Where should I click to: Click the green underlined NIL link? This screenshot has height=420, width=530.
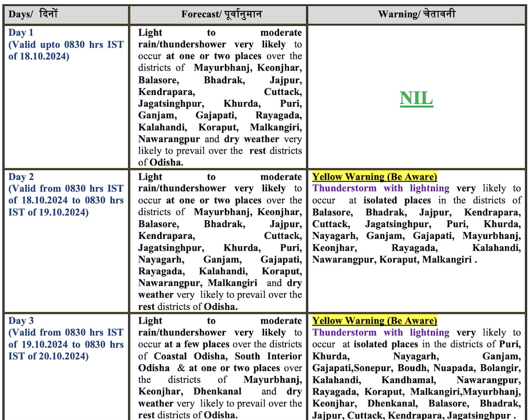pos(416,98)
